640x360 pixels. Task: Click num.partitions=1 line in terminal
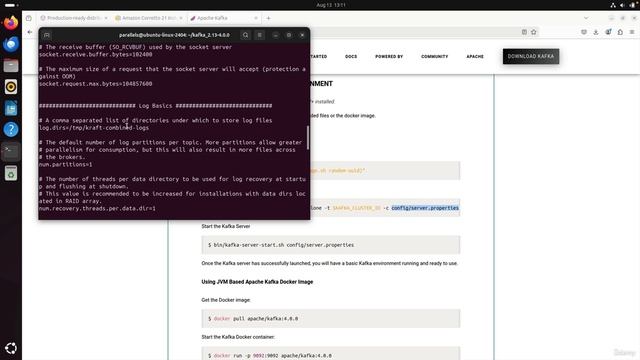(66, 164)
